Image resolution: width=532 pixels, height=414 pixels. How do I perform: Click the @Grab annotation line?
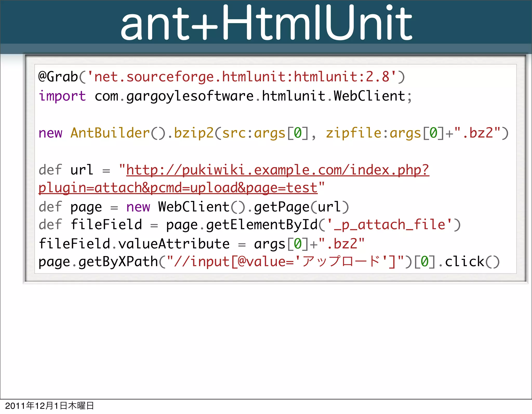coord(222,77)
